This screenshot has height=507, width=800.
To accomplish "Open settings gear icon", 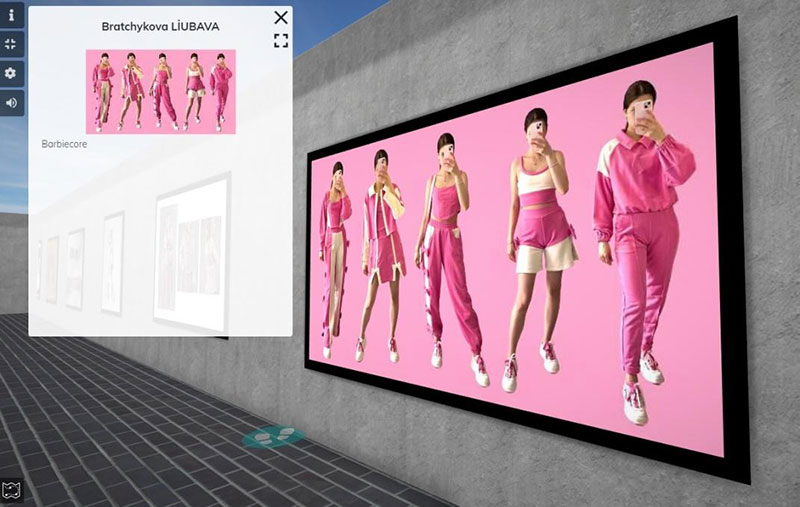I will [11, 73].
